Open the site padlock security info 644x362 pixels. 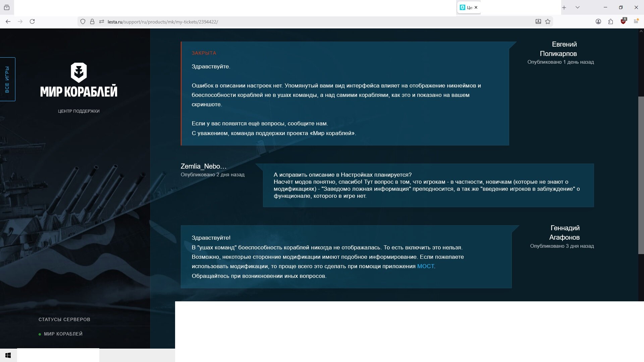(x=92, y=21)
